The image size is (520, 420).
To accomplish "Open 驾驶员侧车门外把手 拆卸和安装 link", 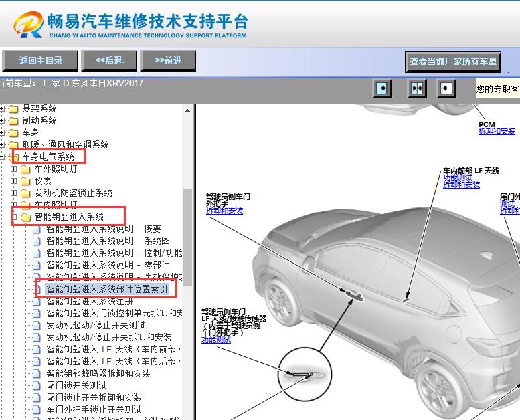I will (x=224, y=211).
